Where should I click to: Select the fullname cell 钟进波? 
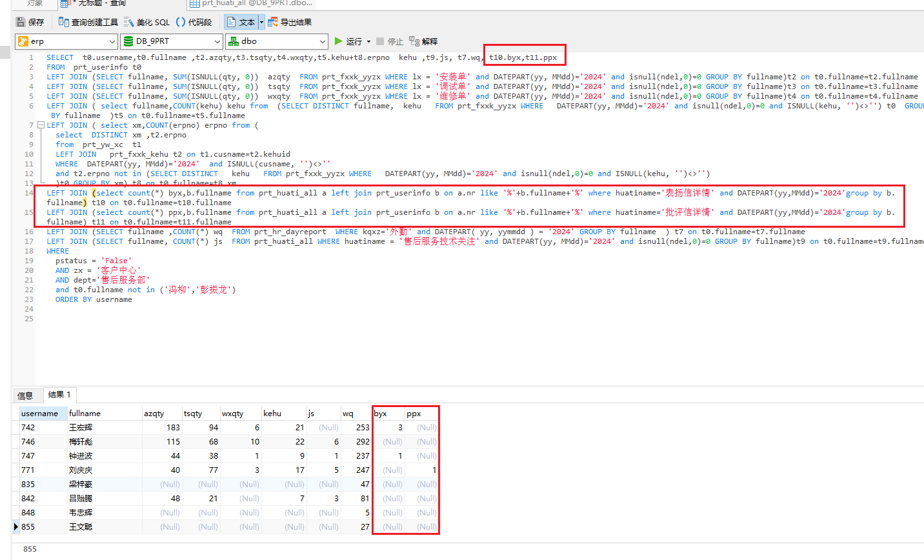[104, 456]
